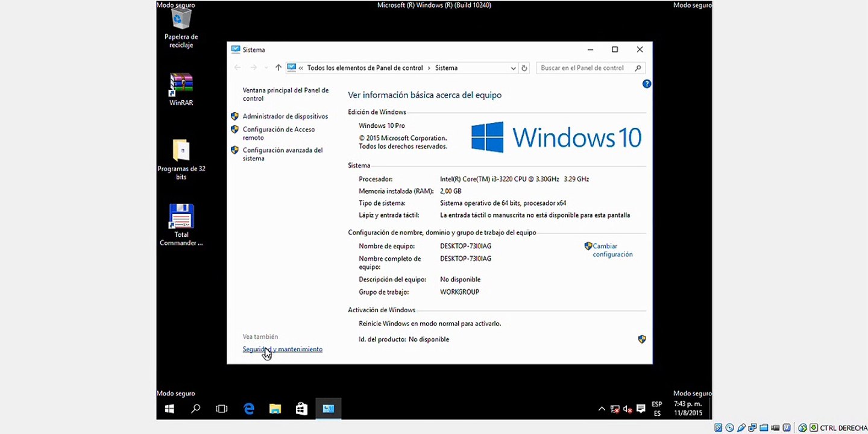Screen dimensions: 868x434
Task: Show hidden tray icons chevron
Action: point(602,409)
